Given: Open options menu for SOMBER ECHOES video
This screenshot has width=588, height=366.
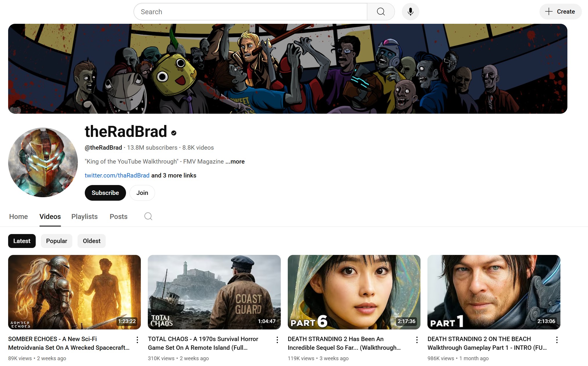Looking at the screenshot, I should click(137, 340).
